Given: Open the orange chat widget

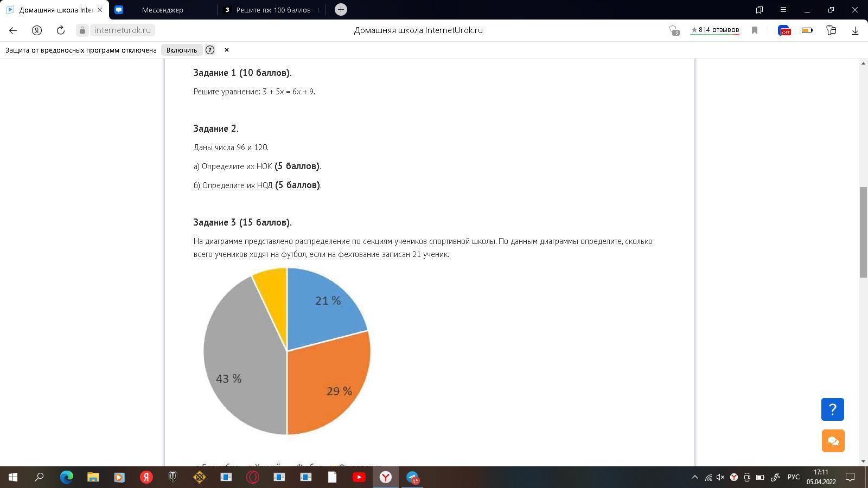Looking at the screenshot, I should point(832,441).
